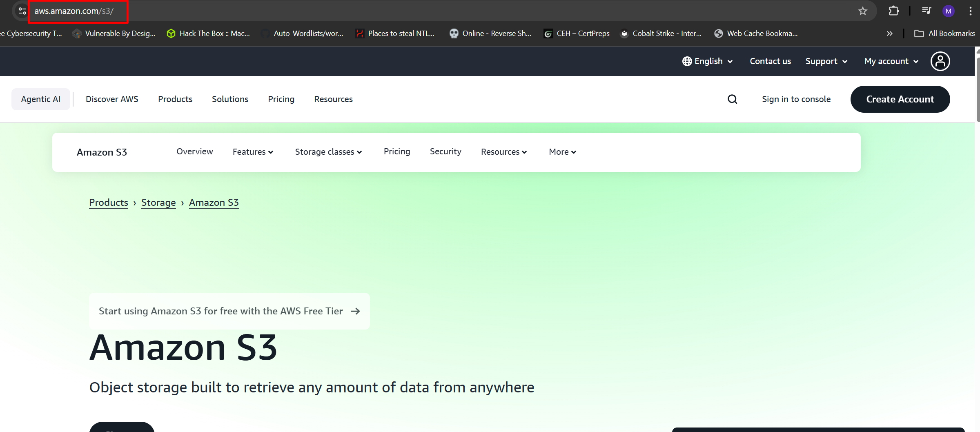Click the Storage breadcrumb link
Viewport: 980px width, 432px height.
click(x=158, y=203)
